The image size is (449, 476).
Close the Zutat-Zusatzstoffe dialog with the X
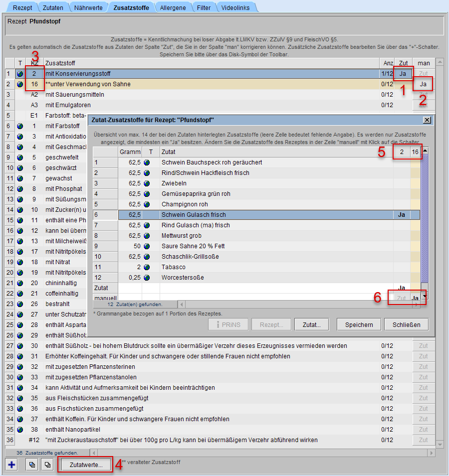tap(427, 120)
